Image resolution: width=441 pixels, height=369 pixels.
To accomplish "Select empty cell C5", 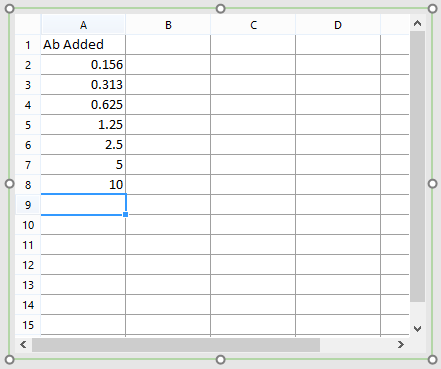I will [253, 125].
